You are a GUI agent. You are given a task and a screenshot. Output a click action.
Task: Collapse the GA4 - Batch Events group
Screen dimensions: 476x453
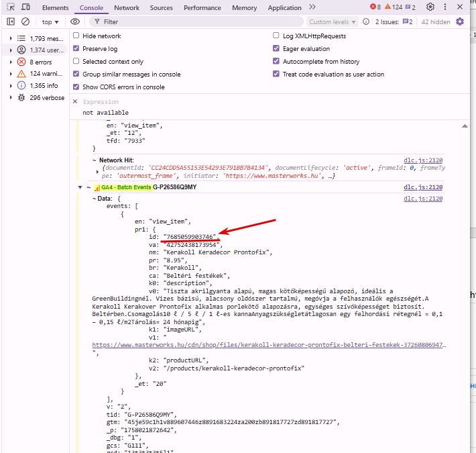click(80, 187)
